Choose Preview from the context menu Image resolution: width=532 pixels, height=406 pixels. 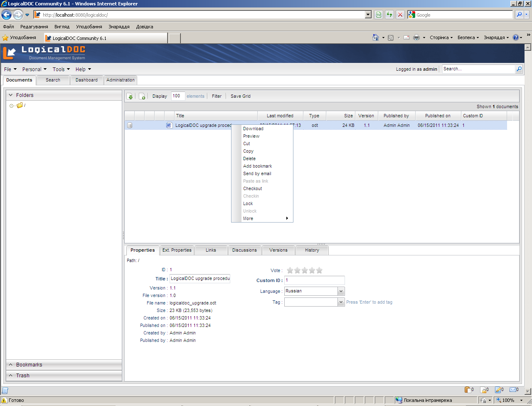point(262,136)
